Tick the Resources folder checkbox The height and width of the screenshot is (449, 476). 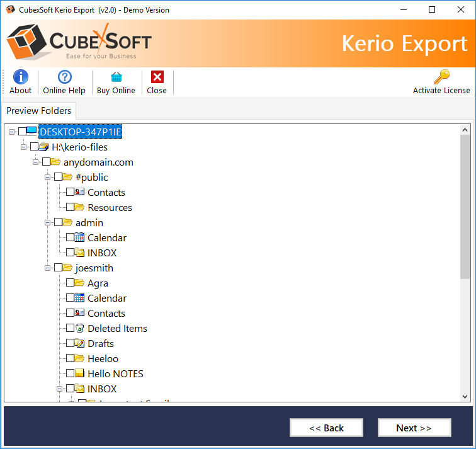click(70, 207)
